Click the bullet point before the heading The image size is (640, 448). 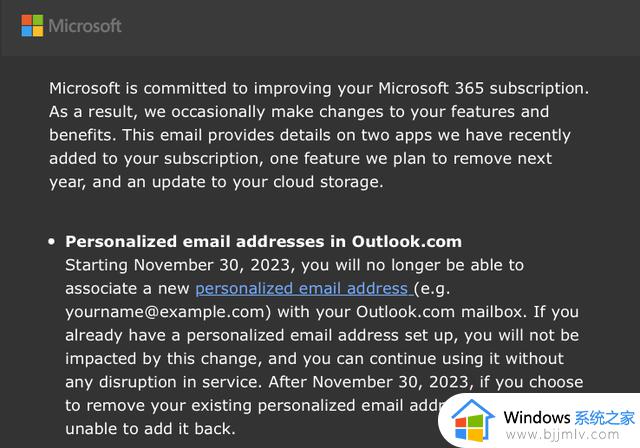[x=51, y=242]
